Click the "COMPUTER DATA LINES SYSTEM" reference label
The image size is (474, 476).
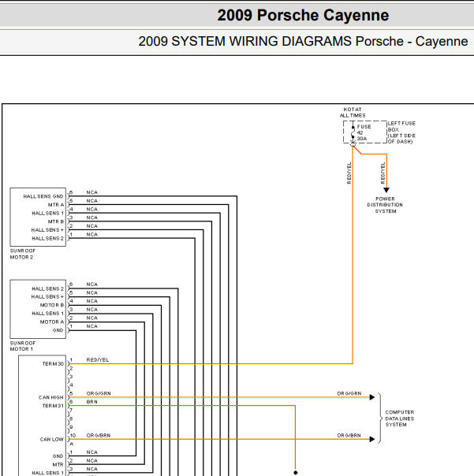point(400,418)
